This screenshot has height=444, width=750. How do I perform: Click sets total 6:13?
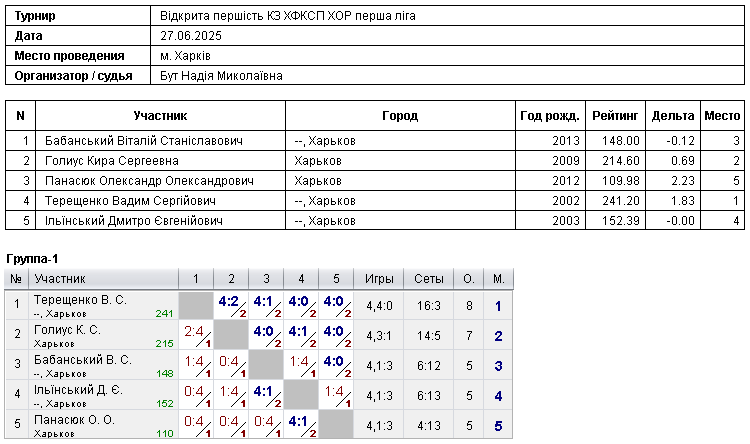pyautogui.click(x=429, y=396)
